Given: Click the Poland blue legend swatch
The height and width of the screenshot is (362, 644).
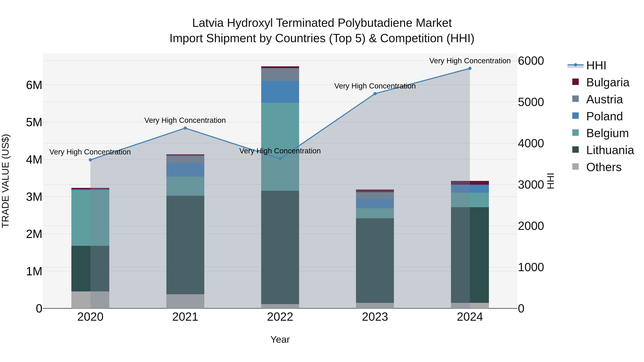Looking at the screenshot, I should pyautogui.click(x=575, y=116).
